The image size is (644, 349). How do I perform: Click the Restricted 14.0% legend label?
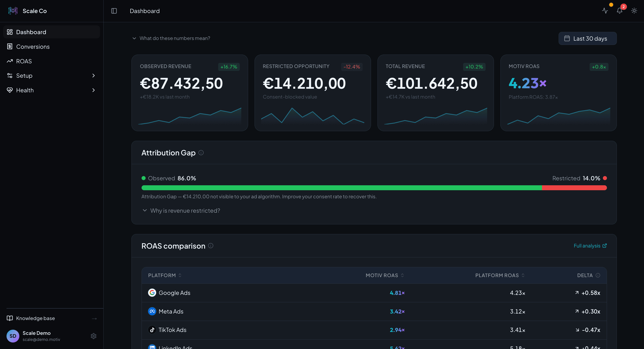coord(580,178)
